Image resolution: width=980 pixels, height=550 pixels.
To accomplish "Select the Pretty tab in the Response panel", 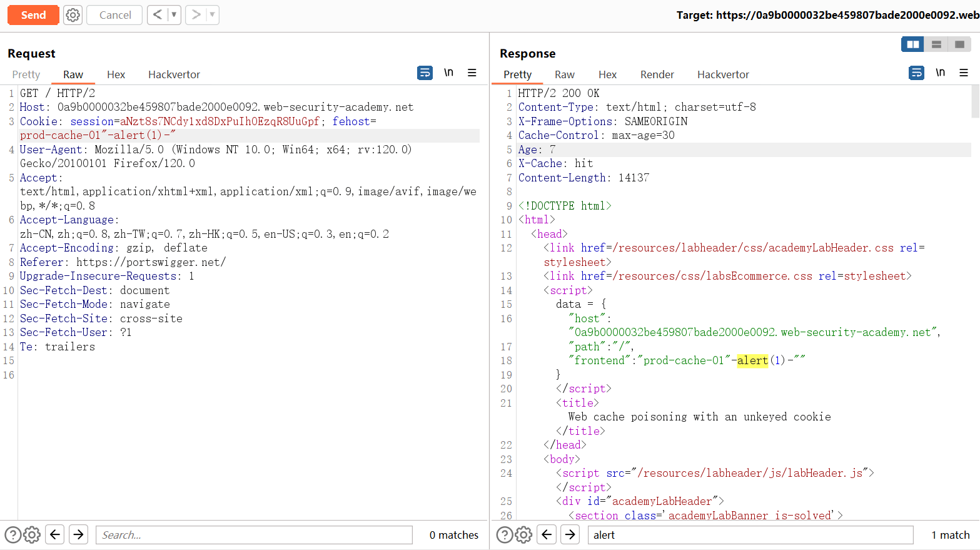I will (x=518, y=74).
